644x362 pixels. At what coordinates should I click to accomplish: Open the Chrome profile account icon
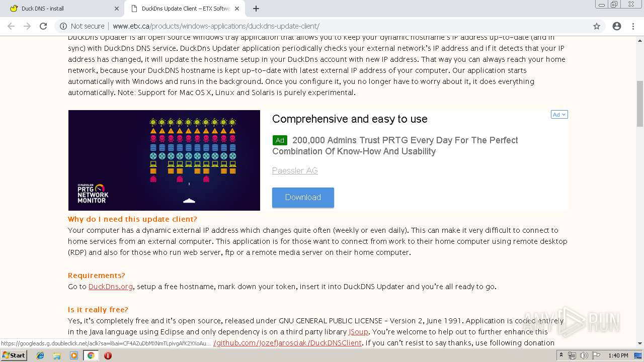[617, 26]
